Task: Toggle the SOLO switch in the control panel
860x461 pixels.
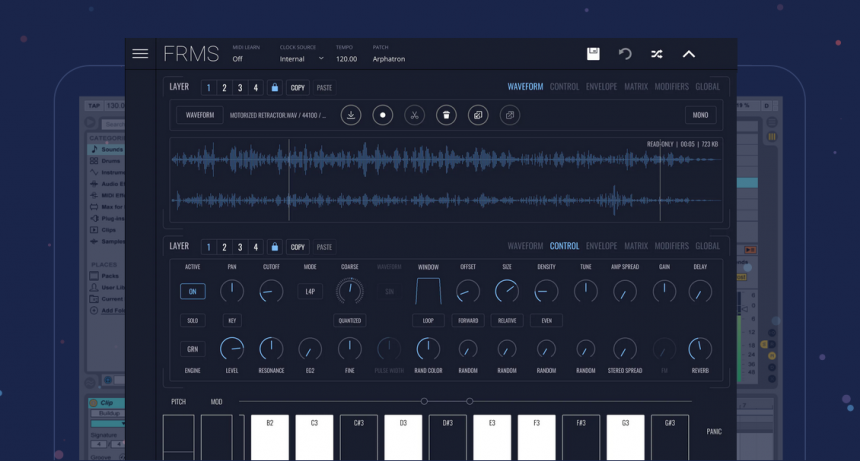Action: tap(193, 321)
